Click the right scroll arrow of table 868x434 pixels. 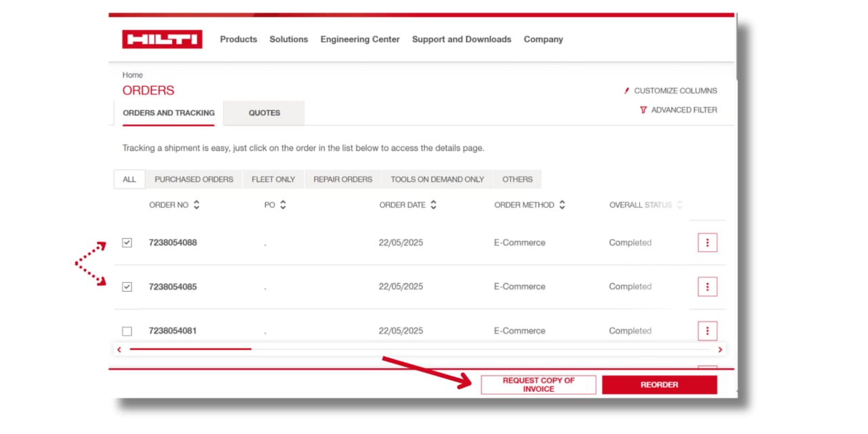coord(720,349)
